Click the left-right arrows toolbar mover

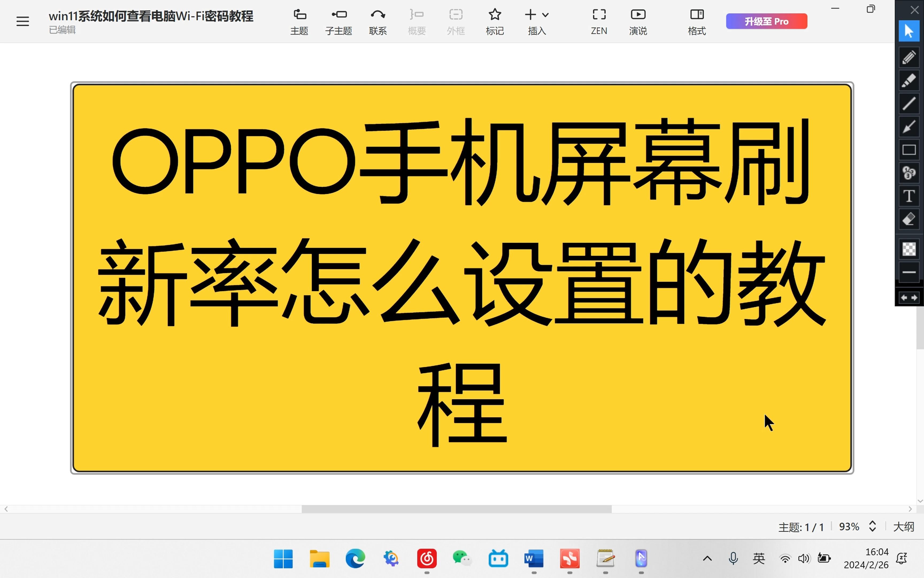pos(909,297)
